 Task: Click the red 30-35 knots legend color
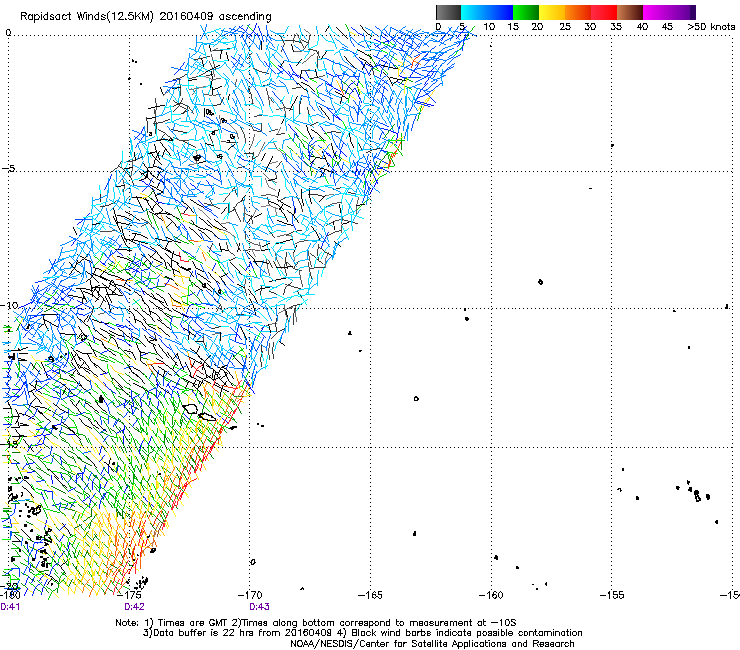pyautogui.click(x=604, y=12)
